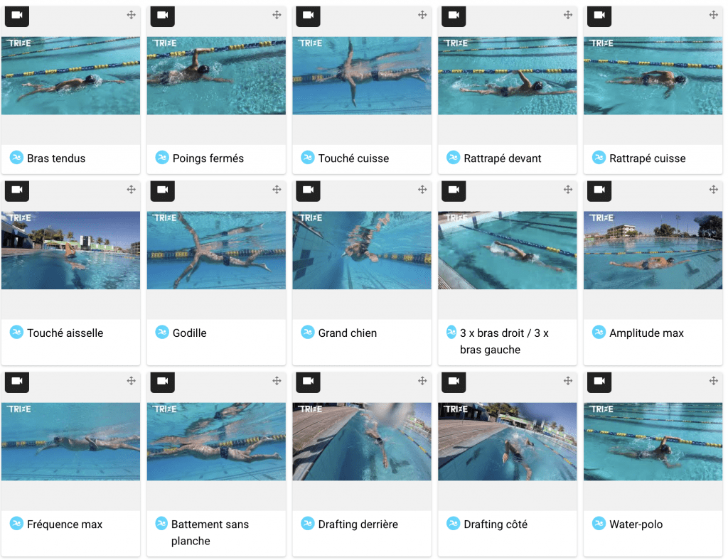728x560 pixels.
Task: Click the Touché aisselle exercise label
Action: coord(65,333)
